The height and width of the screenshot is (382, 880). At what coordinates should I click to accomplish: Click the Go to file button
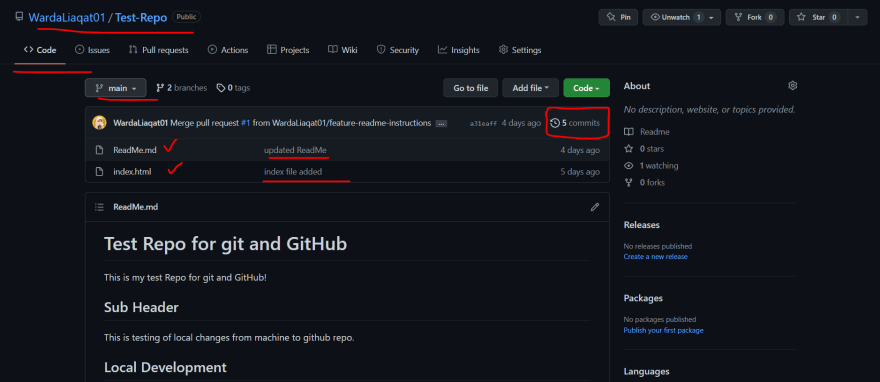click(x=470, y=88)
